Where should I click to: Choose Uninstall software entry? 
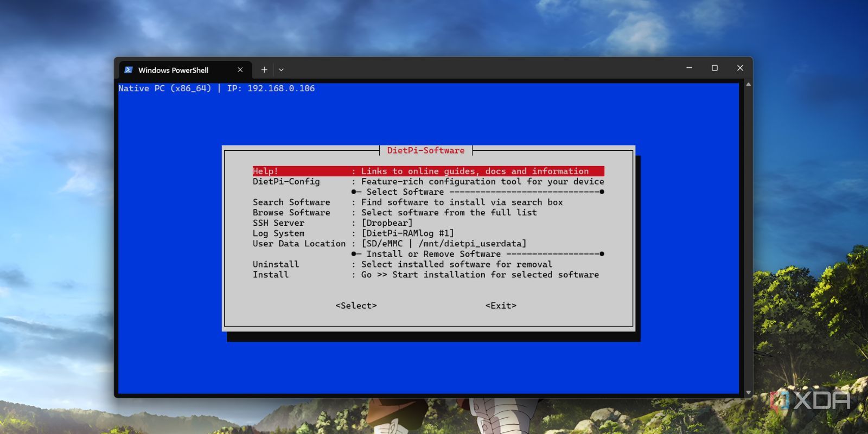pyautogui.click(x=403, y=264)
